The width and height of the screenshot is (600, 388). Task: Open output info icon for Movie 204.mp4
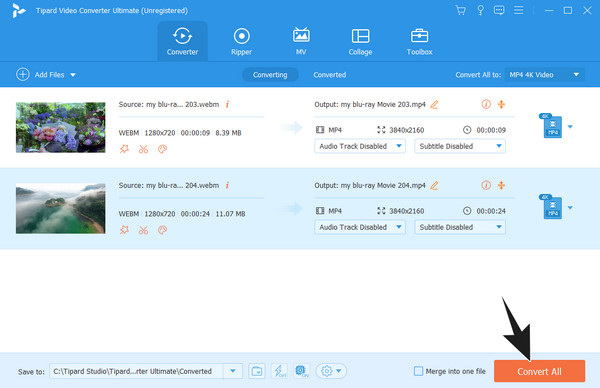click(486, 185)
